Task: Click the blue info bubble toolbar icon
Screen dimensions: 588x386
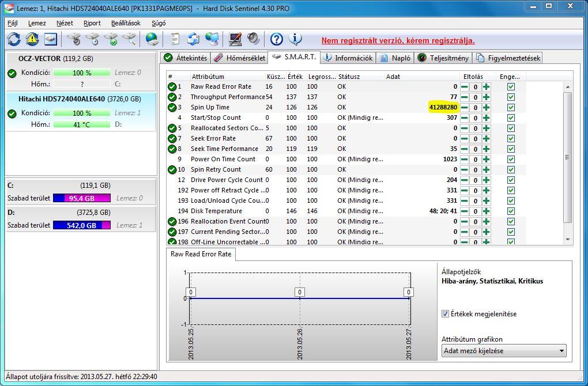Action: (x=296, y=39)
